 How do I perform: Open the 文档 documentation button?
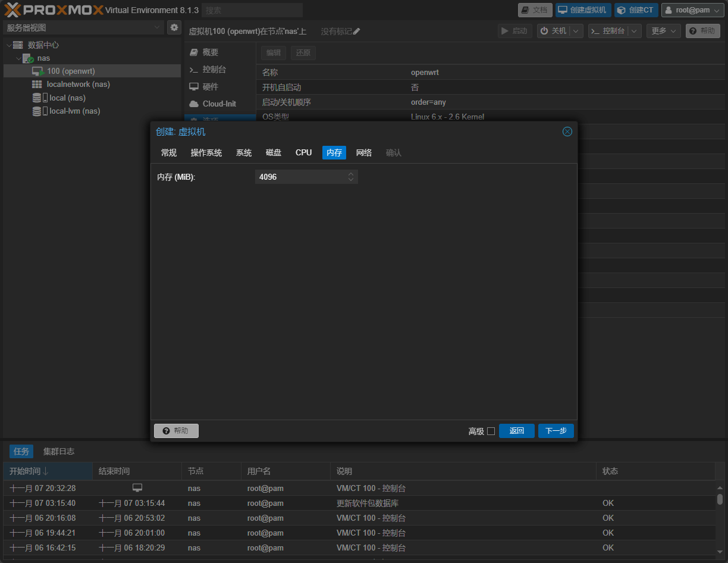pyautogui.click(x=535, y=10)
